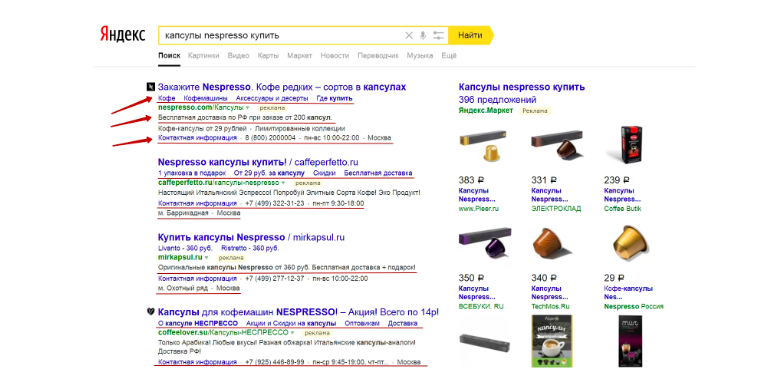Expand dropdown arrow next to nespresso.com/Капсулы
The height and width of the screenshot is (390, 779).
tap(247, 108)
